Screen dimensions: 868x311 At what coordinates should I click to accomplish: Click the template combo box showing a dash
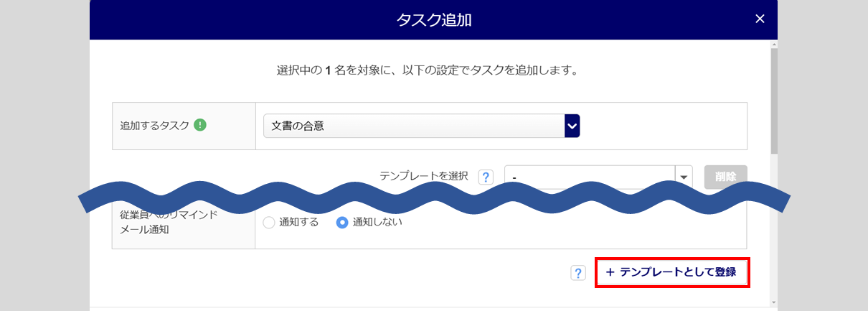[x=590, y=177]
